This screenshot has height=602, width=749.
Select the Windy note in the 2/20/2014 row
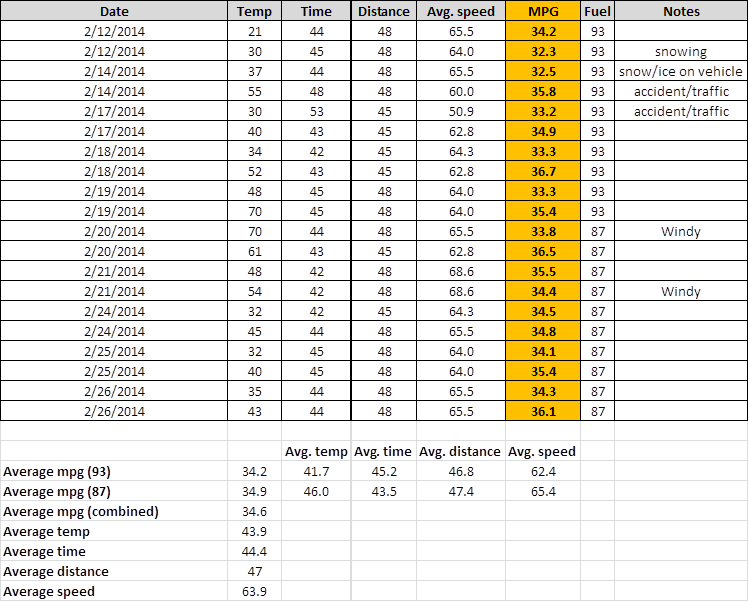point(680,231)
